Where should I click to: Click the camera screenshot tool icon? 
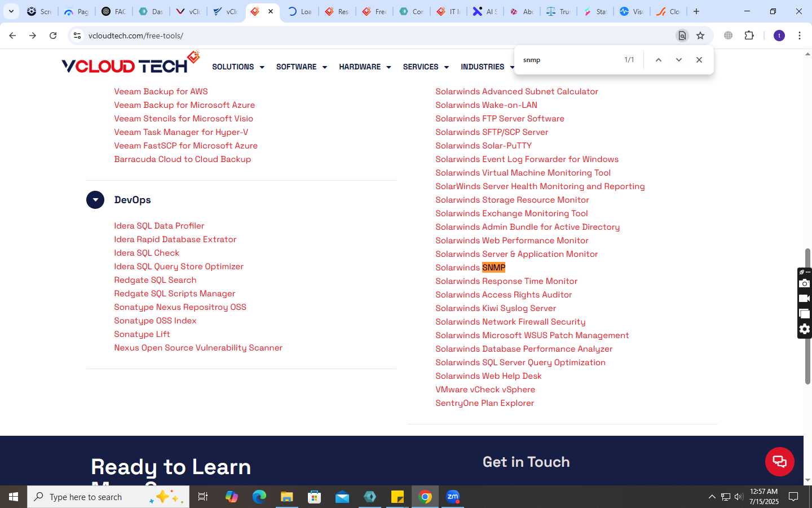(x=805, y=283)
